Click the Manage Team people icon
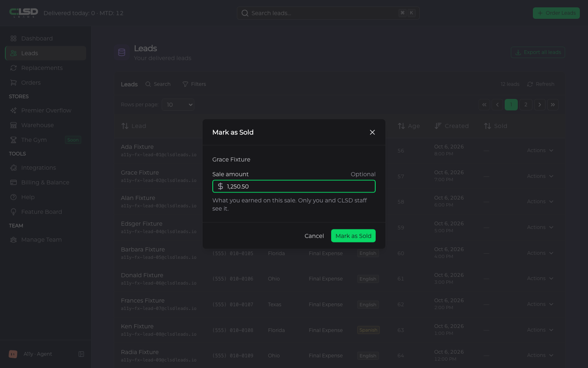The height and width of the screenshot is (368, 588). click(x=13, y=240)
